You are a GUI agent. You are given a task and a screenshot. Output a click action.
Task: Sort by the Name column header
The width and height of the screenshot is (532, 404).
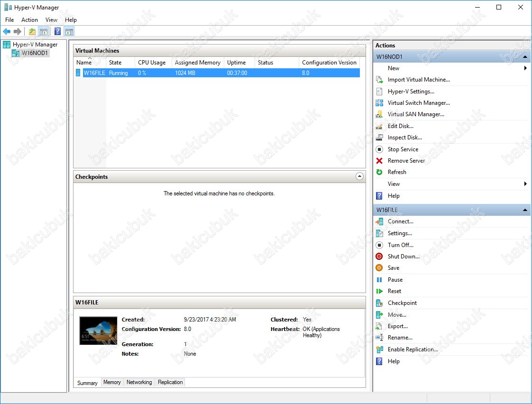click(90, 63)
